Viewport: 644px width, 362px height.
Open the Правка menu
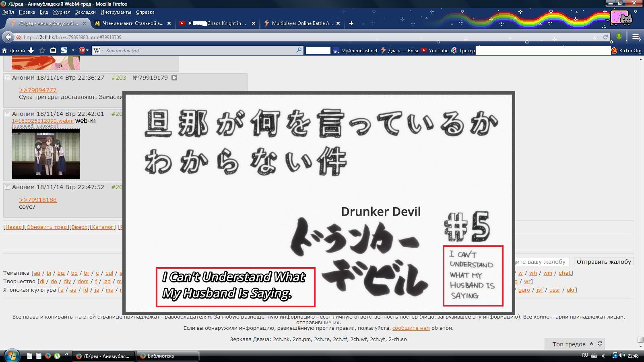27,12
